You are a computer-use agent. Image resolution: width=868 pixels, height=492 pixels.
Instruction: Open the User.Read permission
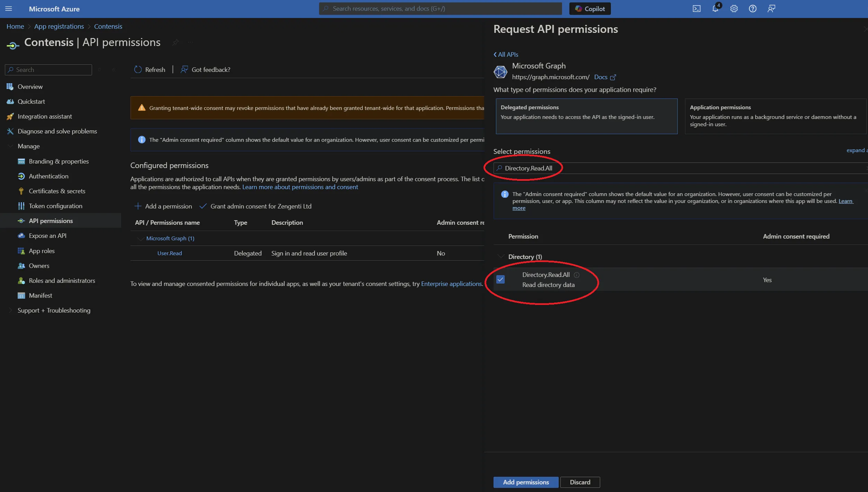170,253
